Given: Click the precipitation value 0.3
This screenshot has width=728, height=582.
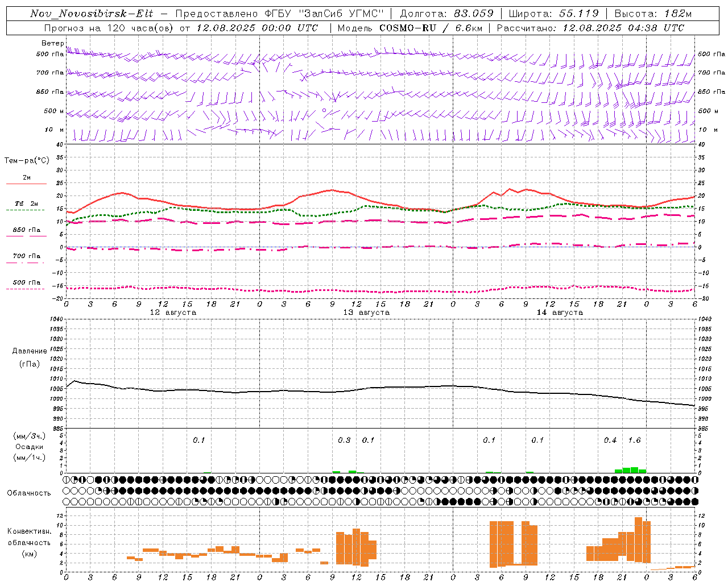Looking at the screenshot, I should (x=344, y=440).
